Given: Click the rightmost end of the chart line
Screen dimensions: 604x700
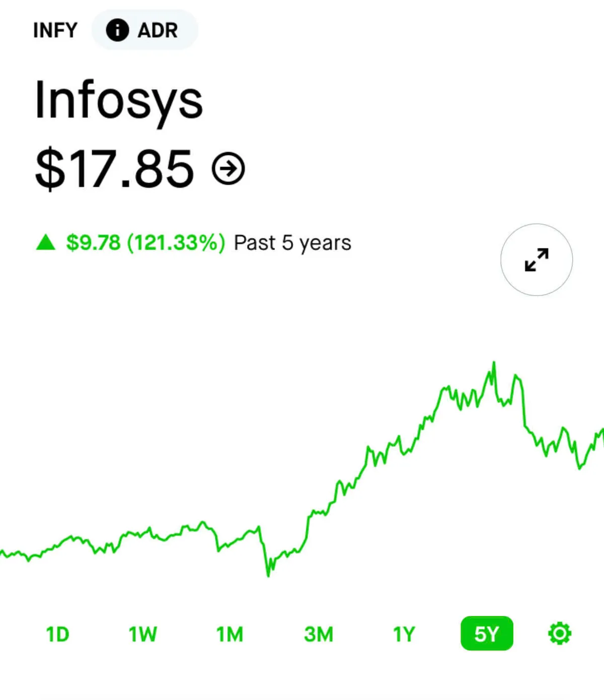Looking at the screenshot, I should (x=602, y=431).
